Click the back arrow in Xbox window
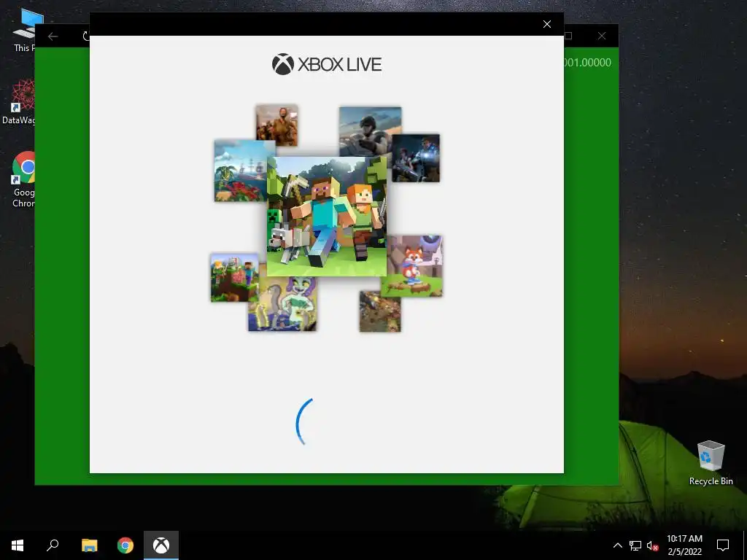 (x=53, y=36)
